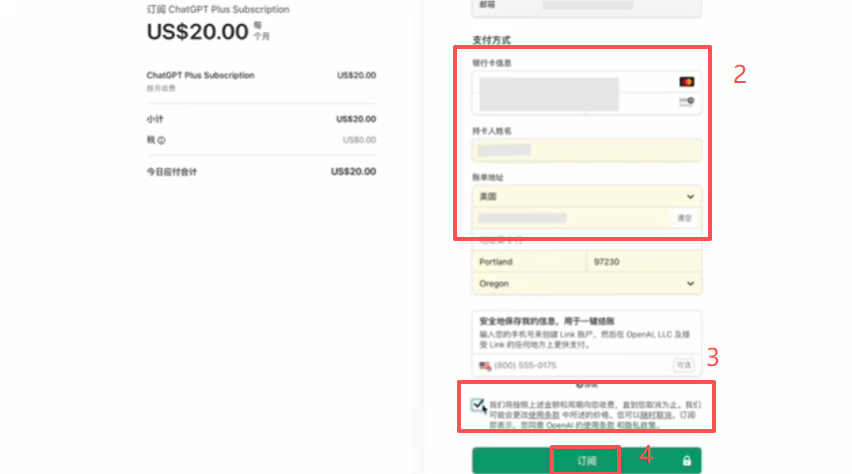Open the 随时取消 link
Viewport: 852px width, 474px height.
656,415
